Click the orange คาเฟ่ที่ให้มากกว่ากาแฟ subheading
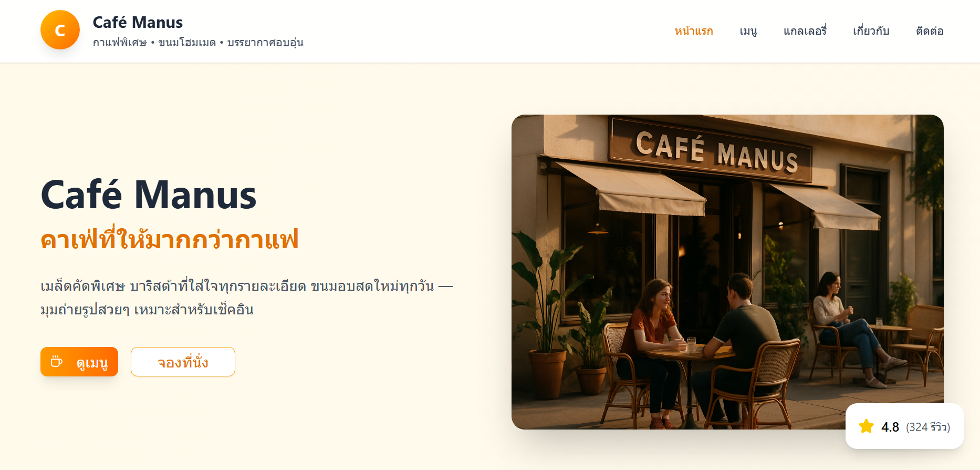 pyautogui.click(x=170, y=239)
